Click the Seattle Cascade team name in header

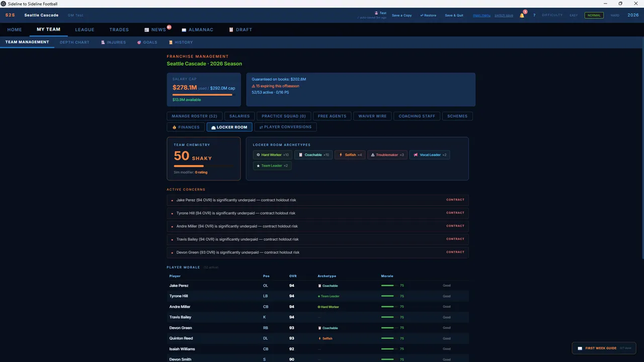point(41,15)
